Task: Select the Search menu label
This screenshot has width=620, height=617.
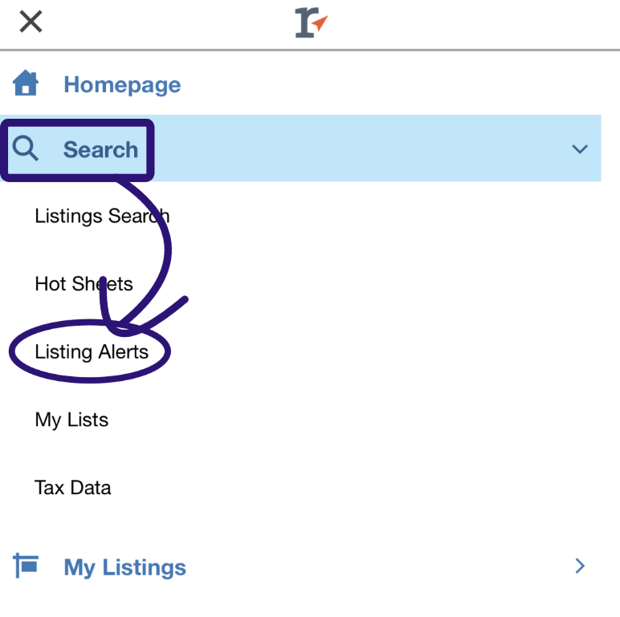Action: point(100,150)
